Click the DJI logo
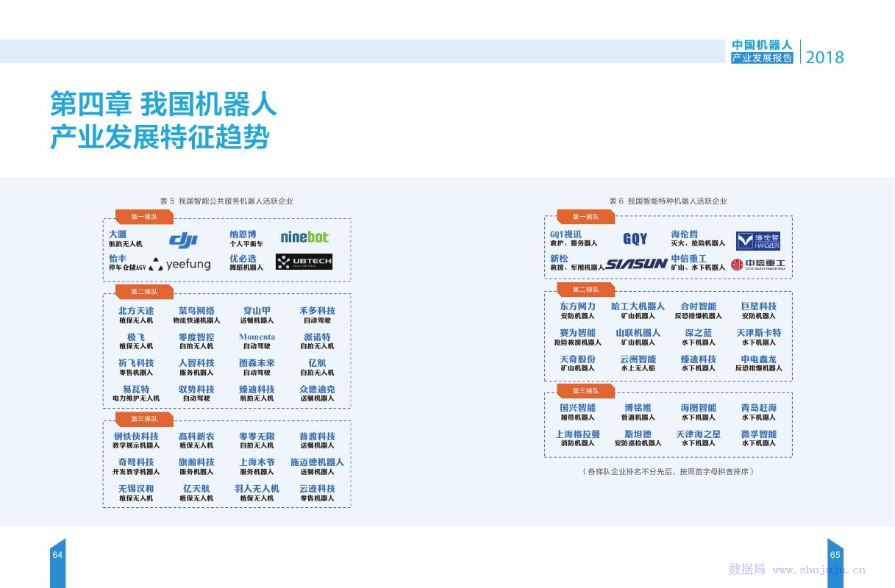895x588 pixels. pyautogui.click(x=184, y=240)
